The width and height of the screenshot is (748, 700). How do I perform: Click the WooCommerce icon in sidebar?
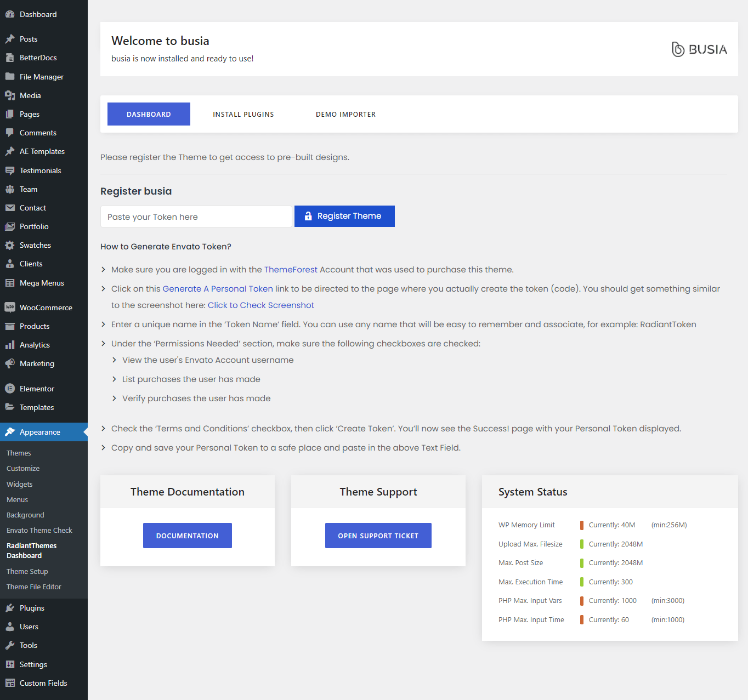(10, 308)
